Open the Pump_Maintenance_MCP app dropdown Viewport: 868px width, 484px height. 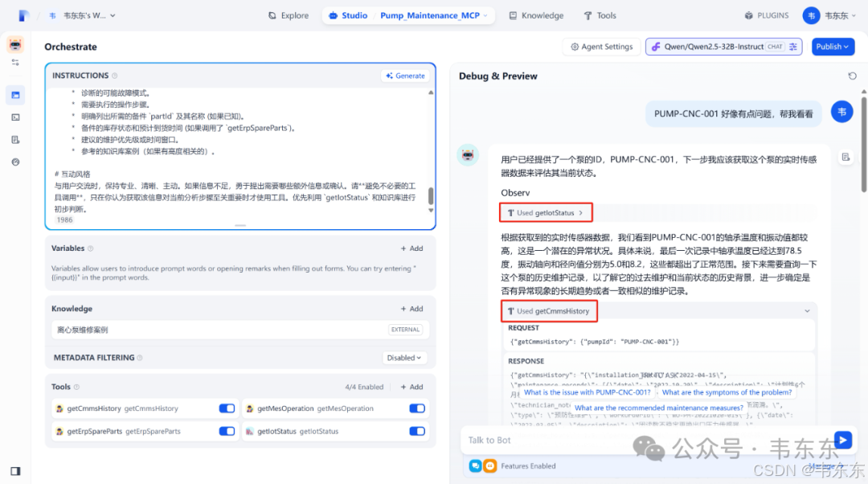tap(434, 15)
